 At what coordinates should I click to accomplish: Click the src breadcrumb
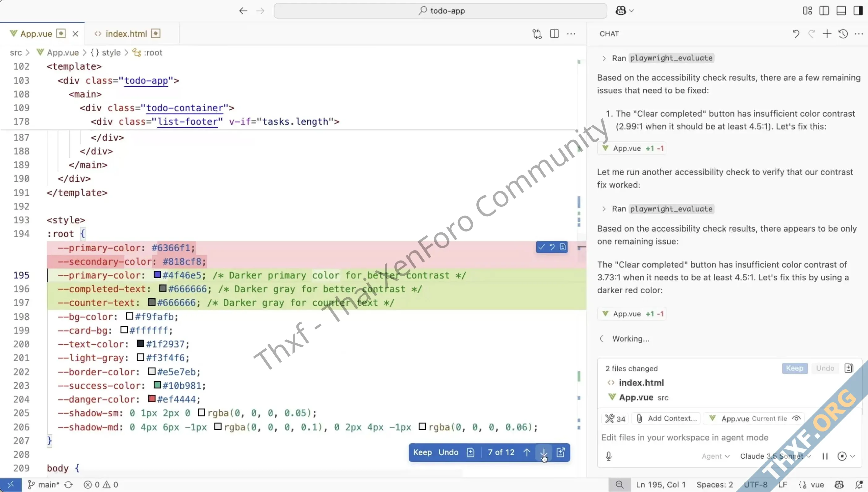[x=16, y=53]
